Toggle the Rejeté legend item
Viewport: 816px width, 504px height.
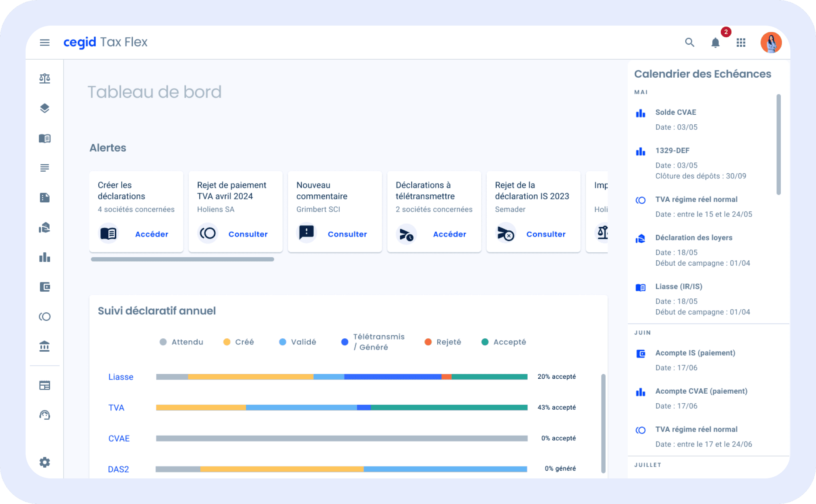[x=443, y=342]
